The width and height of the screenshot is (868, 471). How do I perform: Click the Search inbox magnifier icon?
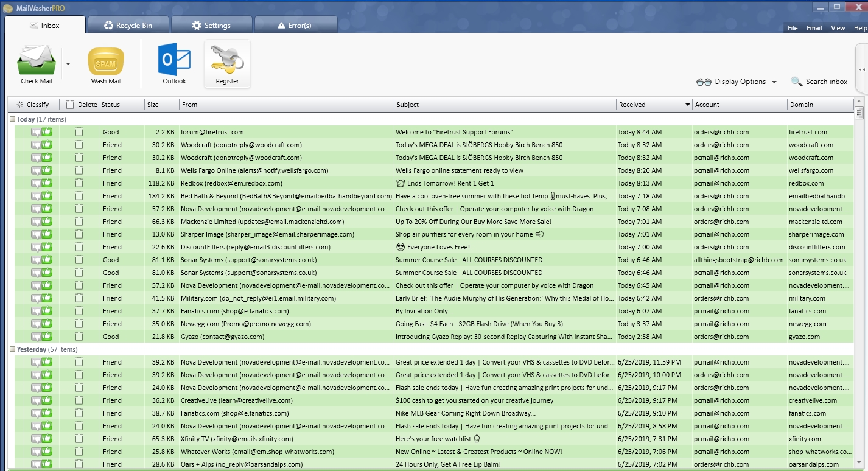point(796,82)
